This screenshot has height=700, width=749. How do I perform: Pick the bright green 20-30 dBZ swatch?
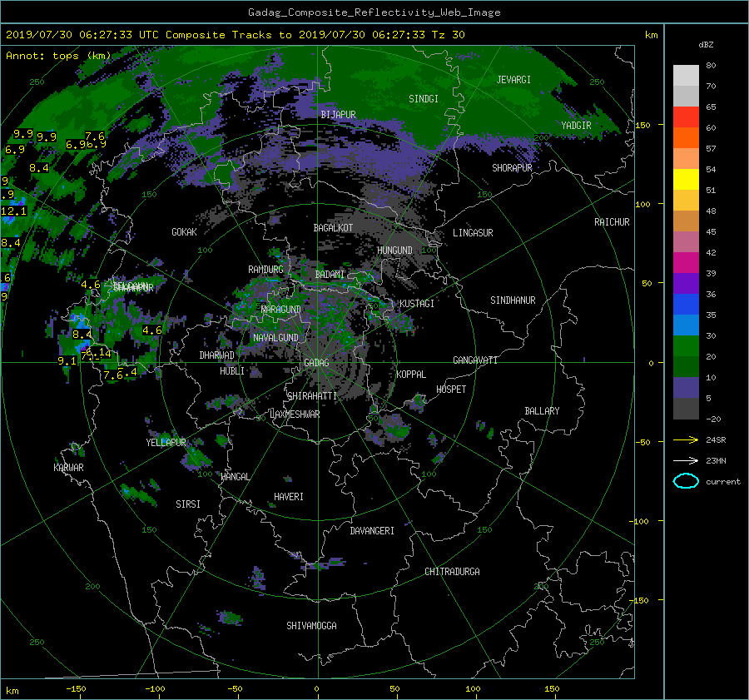(686, 345)
